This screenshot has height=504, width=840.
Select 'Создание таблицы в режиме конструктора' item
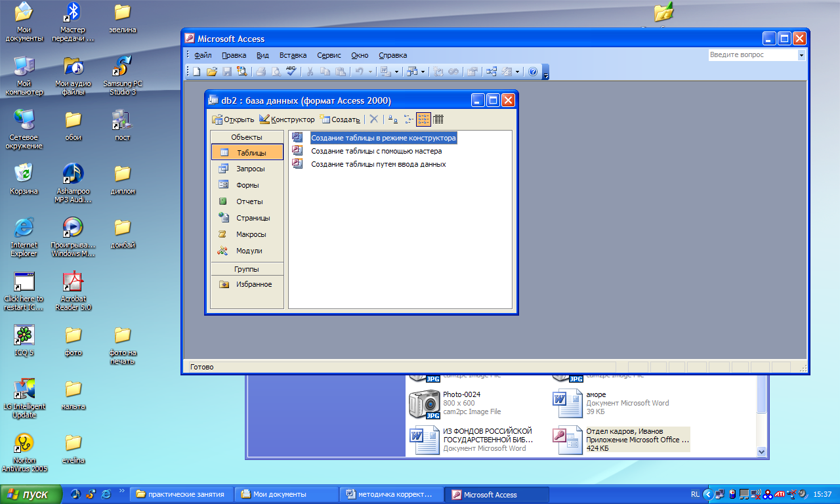pos(383,138)
